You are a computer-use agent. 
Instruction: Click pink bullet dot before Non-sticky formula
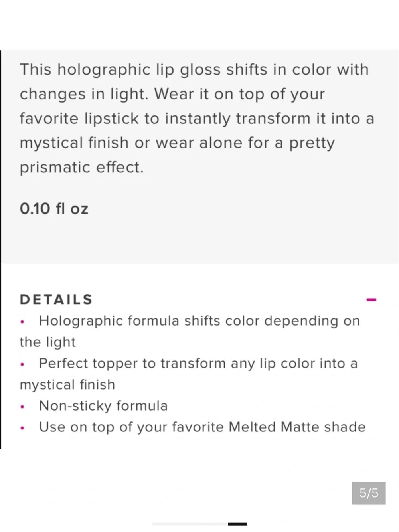[x=23, y=407]
